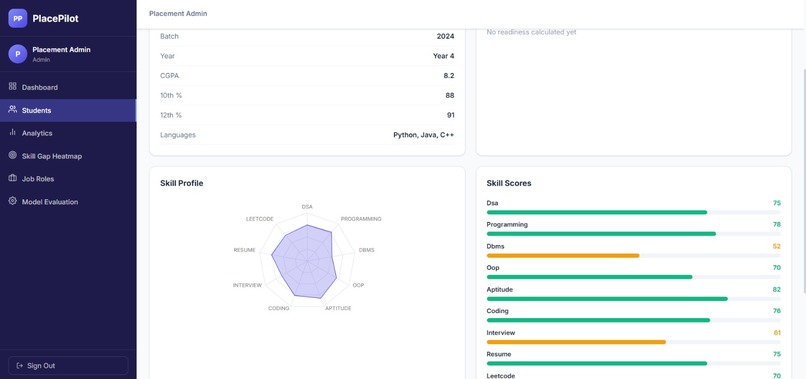This screenshot has width=806, height=379.
Task: Navigate to Job Roles
Action: (68, 179)
